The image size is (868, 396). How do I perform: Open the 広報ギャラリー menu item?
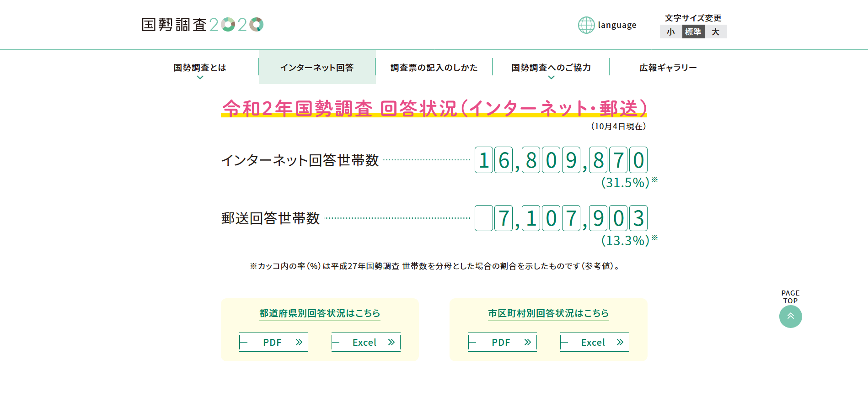[668, 68]
